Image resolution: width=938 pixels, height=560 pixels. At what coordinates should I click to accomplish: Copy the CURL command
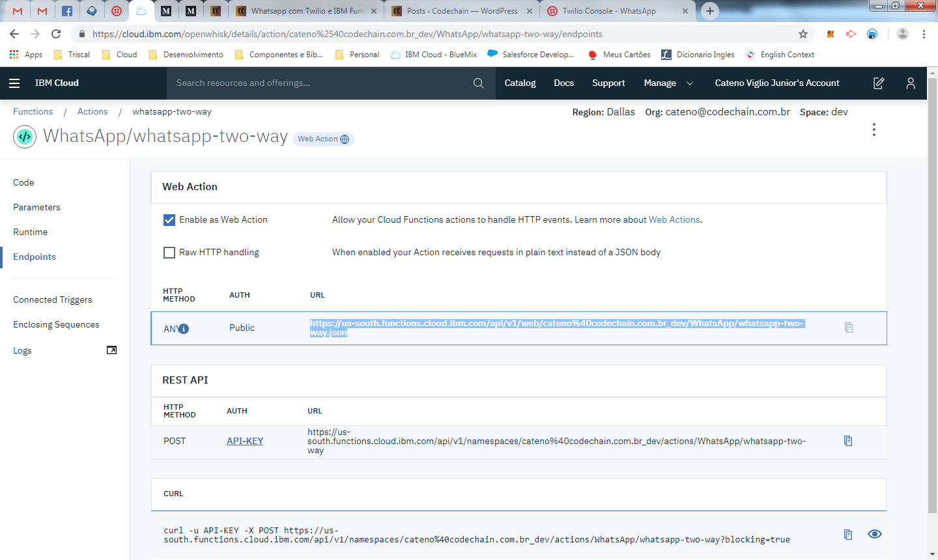coord(848,535)
